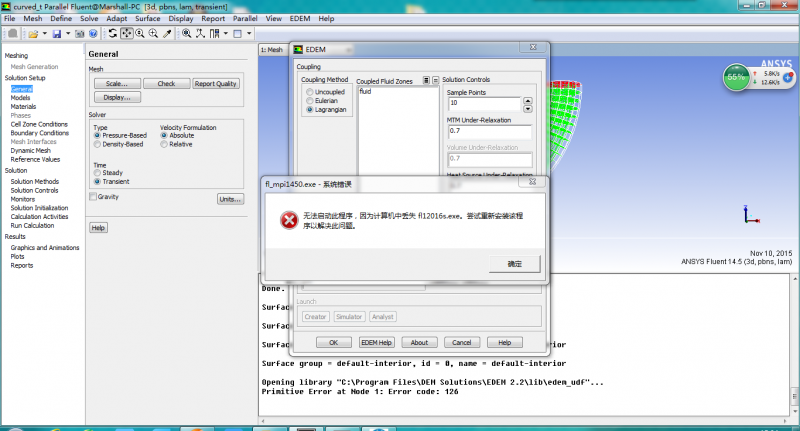Click the Units... button
800x431 pixels.
point(230,199)
